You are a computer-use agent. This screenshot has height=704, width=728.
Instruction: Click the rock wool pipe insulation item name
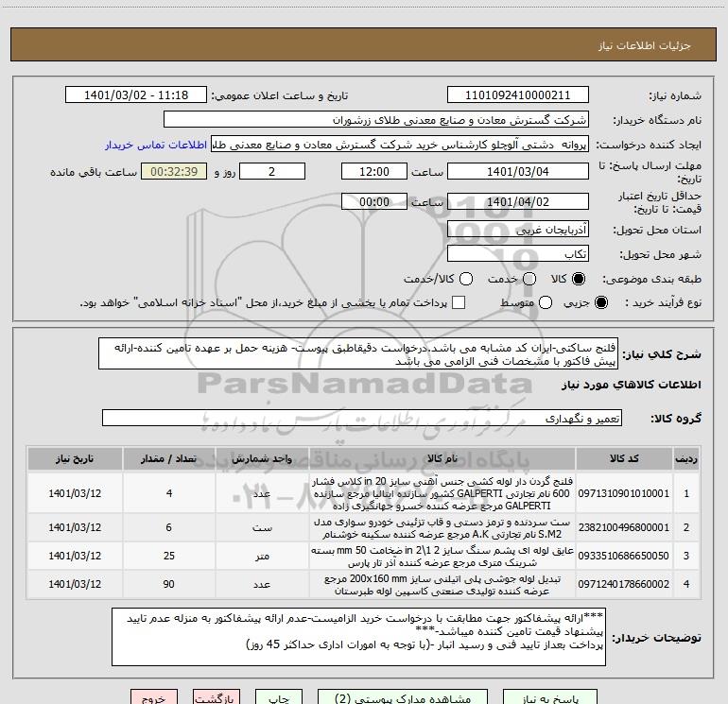pos(442,557)
